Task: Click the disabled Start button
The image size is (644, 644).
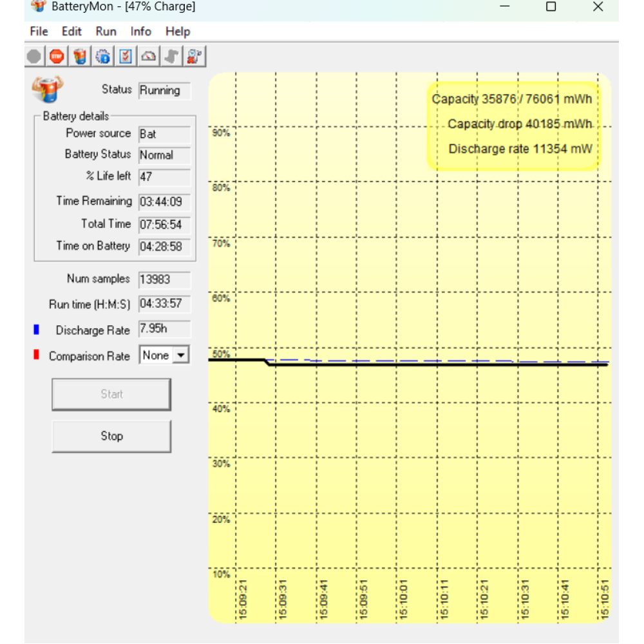Action: point(111,394)
